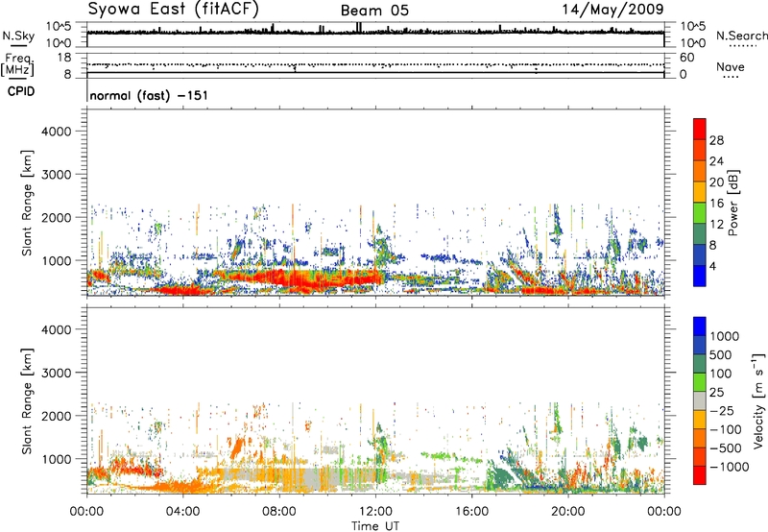Click the gray −25 to 25 Velocity colorbar segment
Viewport: 768px width, 532px height.
tap(700, 400)
